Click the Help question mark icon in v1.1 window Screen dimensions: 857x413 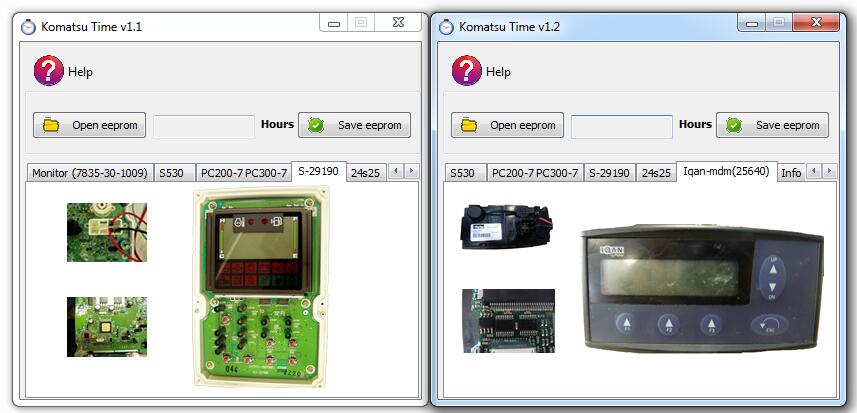coord(49,71)
